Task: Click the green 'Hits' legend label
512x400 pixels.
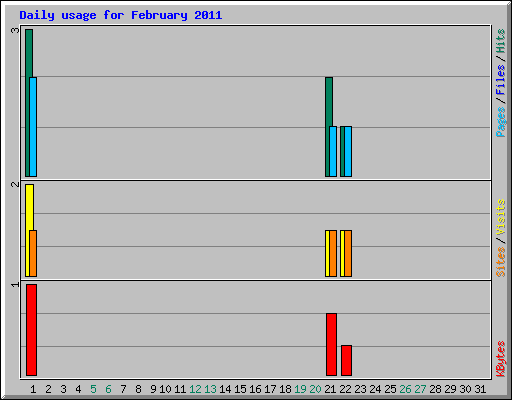Action: [x=501, y=41]
